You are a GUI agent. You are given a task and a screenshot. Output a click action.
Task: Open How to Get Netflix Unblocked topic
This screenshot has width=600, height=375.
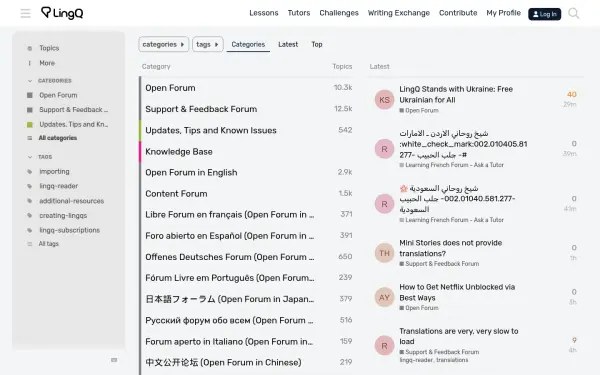(x=457, y=292)
